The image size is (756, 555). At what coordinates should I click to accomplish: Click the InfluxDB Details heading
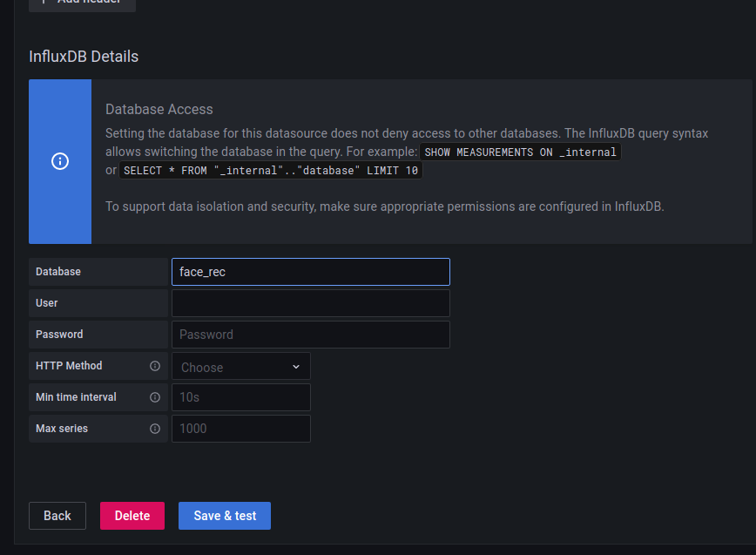[84, 57]
